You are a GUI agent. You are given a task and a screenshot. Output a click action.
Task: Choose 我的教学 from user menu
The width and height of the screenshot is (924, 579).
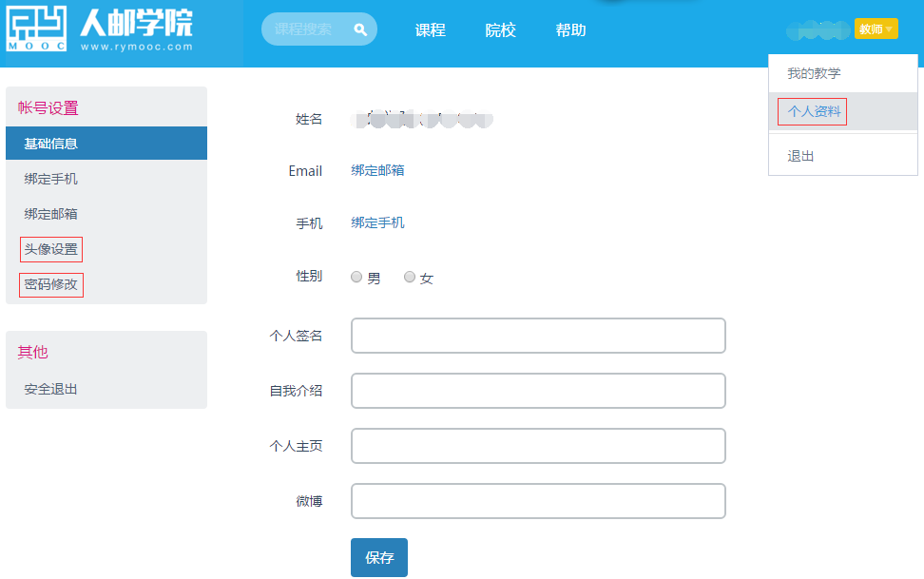tap(814, 73)
